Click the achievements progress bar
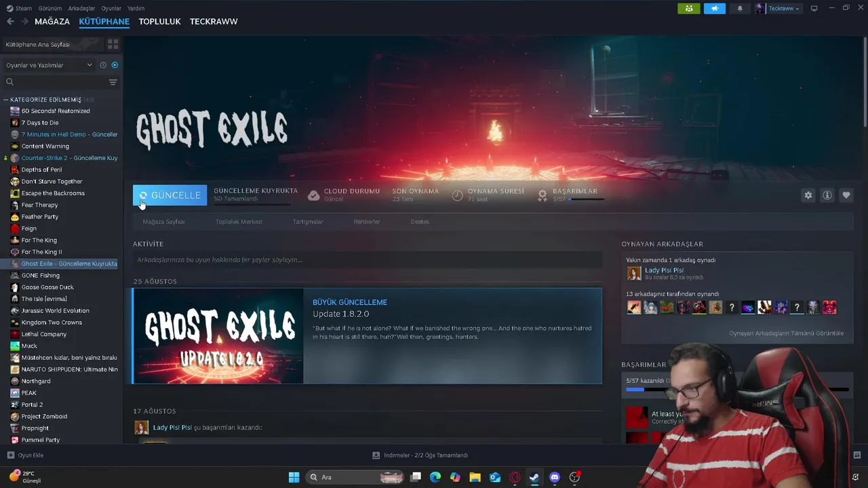868x488 pixels. coord(737,390)
